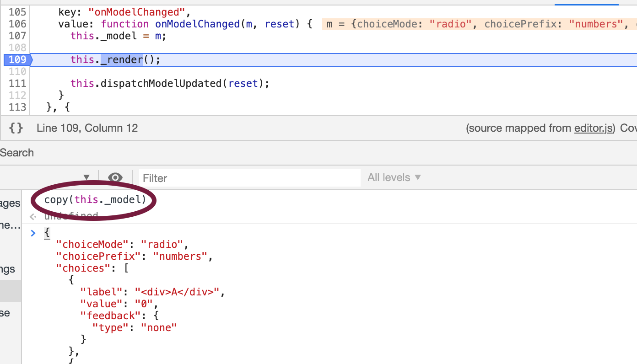Click the blue console prompt chevron

pyautogui.click(x=32, y=233)
